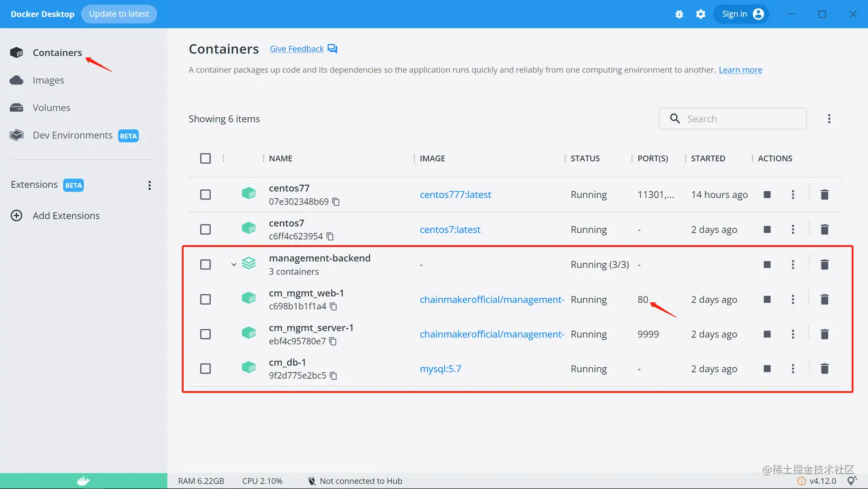The height and width of the screenshot is (489, 868).
Task: Open the centos777:latest image link
Action: [x=455, y=195]
